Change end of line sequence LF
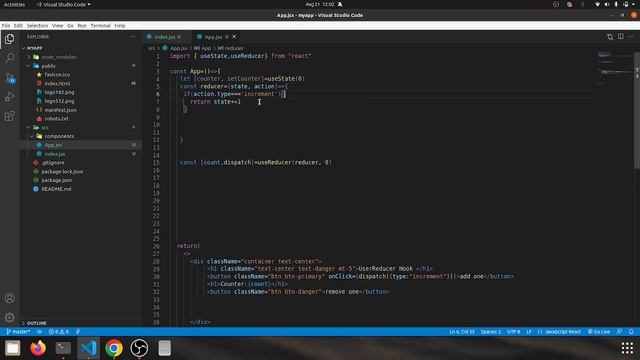640x360 pixels. tap(529, 331)
